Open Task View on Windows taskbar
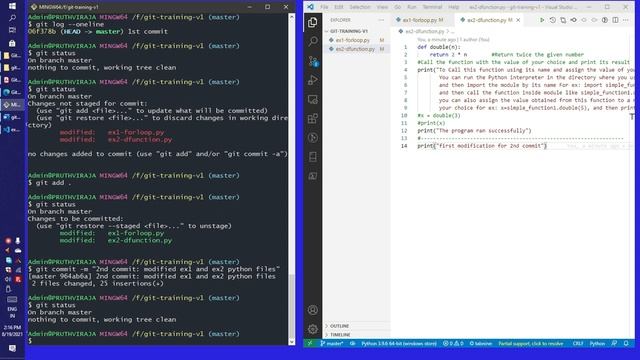 point(12,30)
